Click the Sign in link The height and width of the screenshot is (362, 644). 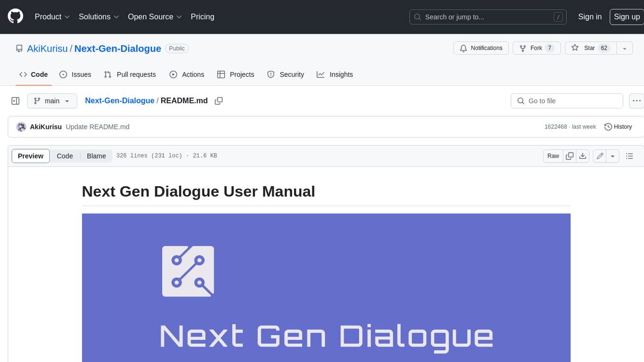[x=590, y=17]
